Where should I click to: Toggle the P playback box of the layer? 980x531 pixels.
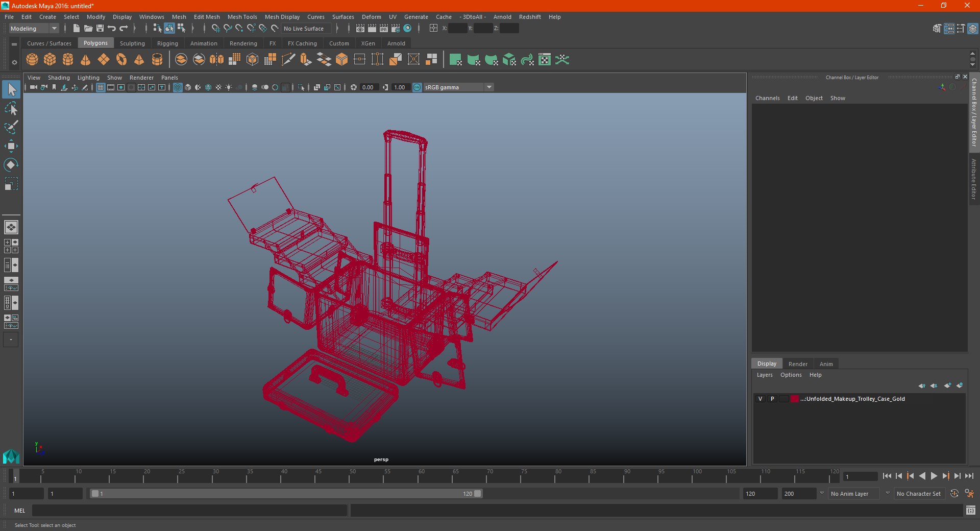click(x=772, y=399)
